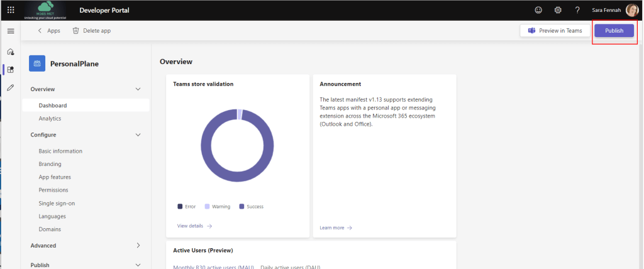
Task: Click Preview in Teams button
Action: pos(555,31)
